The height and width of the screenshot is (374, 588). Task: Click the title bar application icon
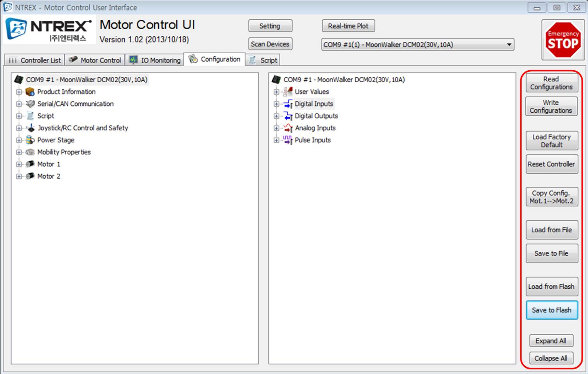pyautogui.click(x=8, y=7)
